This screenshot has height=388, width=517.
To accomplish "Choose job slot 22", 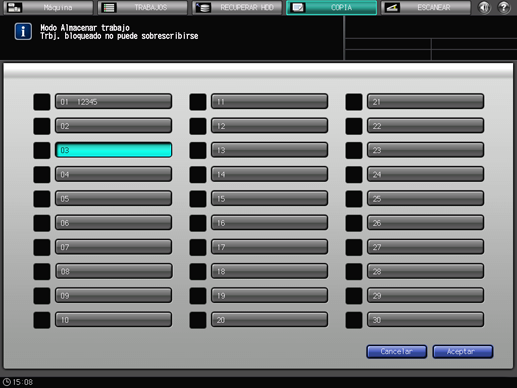I will pos(425,126).
